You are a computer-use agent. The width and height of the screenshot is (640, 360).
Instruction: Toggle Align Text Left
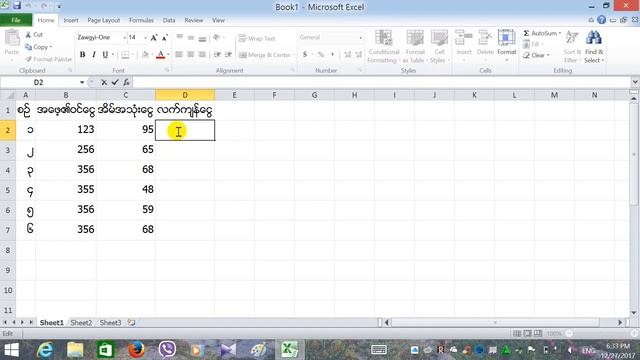coord(179,55)
